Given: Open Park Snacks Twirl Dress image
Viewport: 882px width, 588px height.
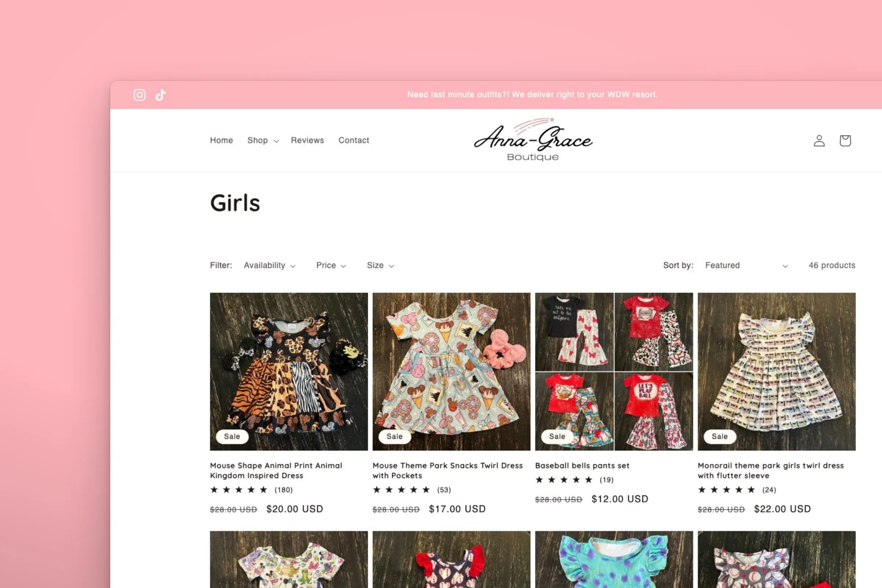Looking at the screenshot, I should 452,371.
